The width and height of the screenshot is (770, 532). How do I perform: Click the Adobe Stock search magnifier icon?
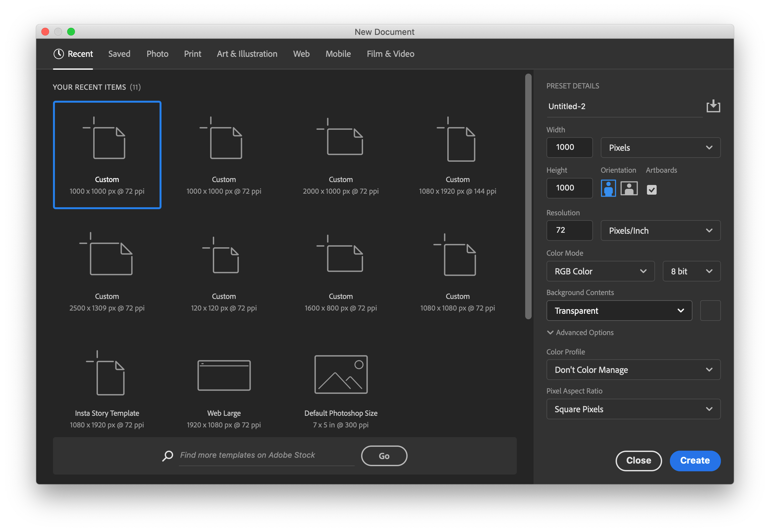167,456
